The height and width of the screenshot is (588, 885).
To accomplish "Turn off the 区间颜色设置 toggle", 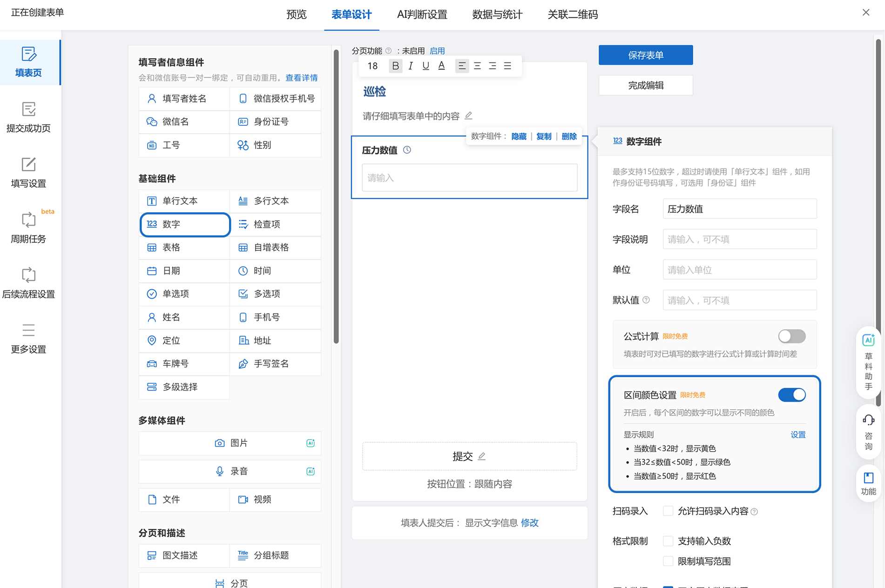I will [791, 395].
